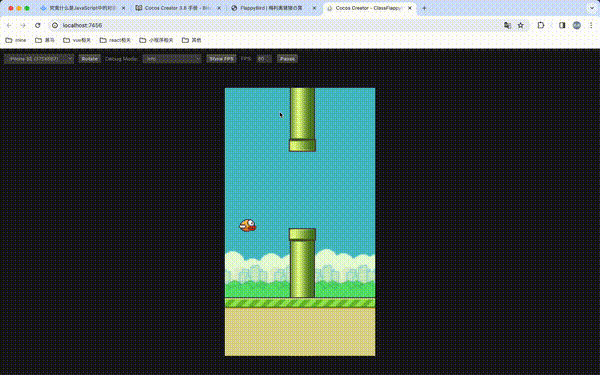Click the FPS value input field
Screen dimensions: 600x375
(264, 59)
